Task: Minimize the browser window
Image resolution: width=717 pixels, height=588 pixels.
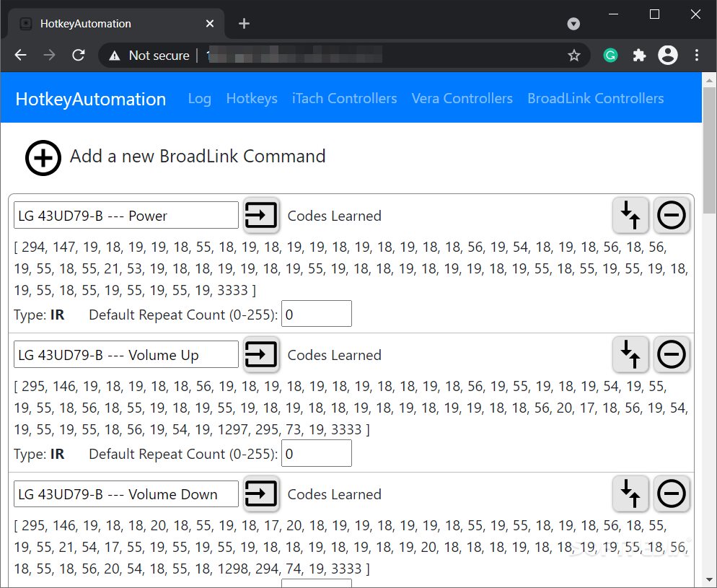Action: click(614, 14)
